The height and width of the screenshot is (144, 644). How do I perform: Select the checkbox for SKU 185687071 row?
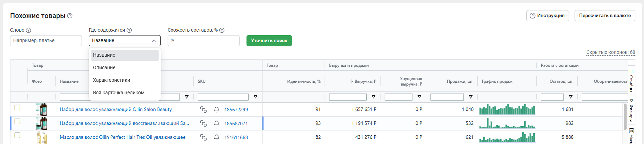pyautogui.click(x=17, y=122)
